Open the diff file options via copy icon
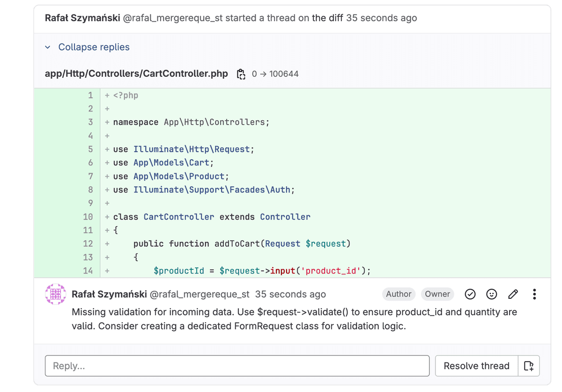The image size is (562, 392). (241, 74)
